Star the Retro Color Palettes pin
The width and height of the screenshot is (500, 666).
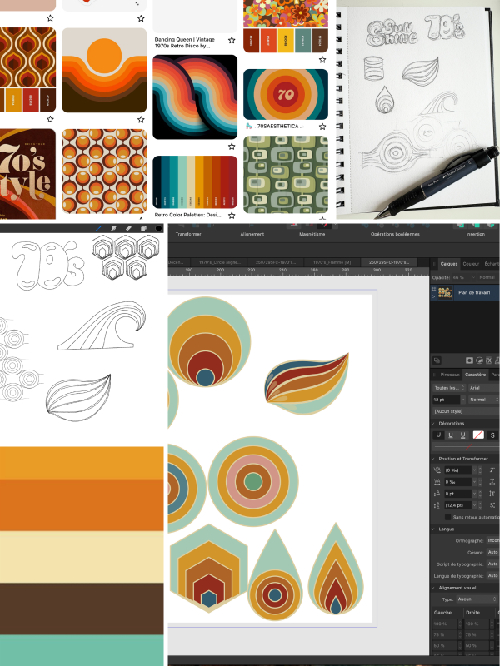pos(232,215)
